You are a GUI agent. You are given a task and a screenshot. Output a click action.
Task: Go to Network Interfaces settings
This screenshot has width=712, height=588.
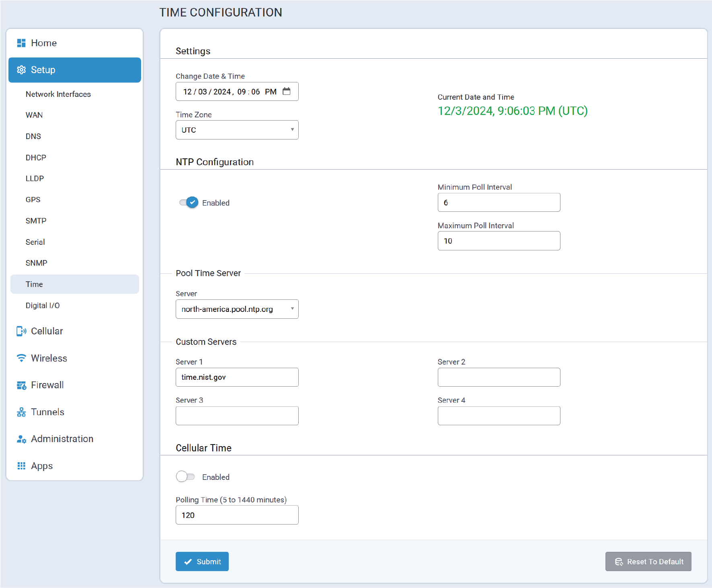point(58,94)
